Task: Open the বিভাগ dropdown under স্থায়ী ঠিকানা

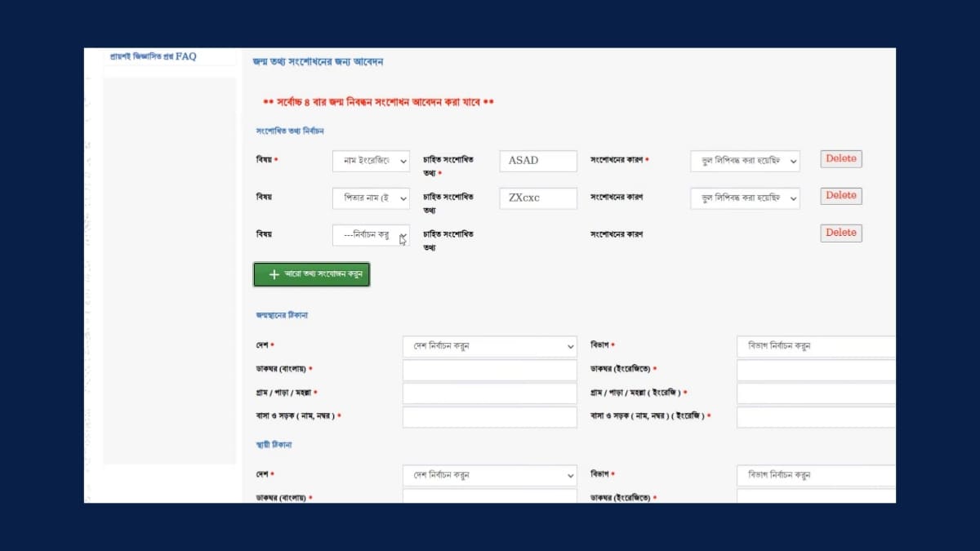Action: (816, 475)
